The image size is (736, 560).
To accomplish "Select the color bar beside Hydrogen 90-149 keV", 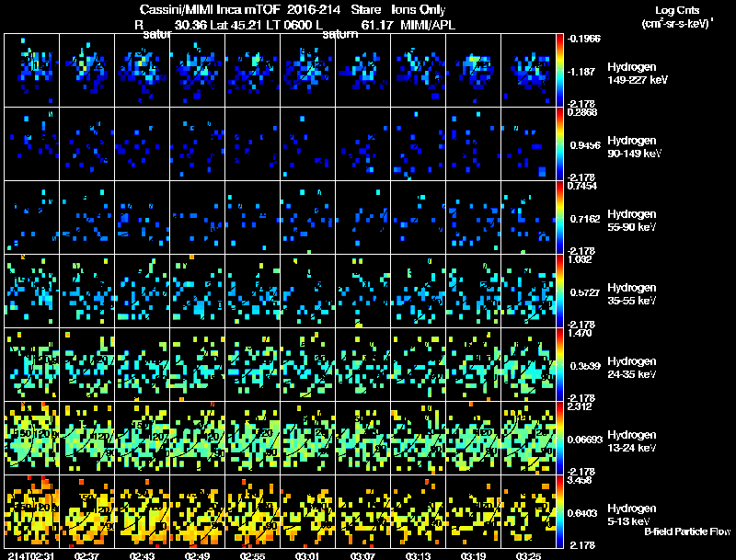I will point(559,144).
